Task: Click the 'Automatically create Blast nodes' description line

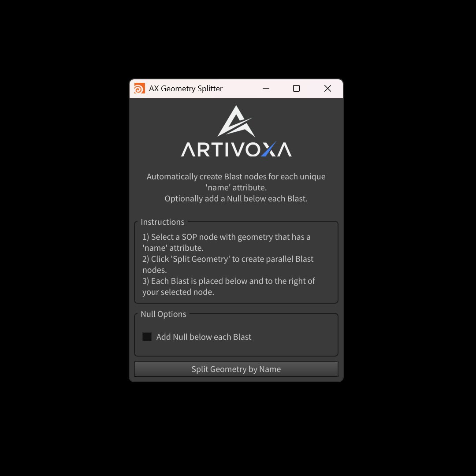Action: (x=236, y=176)
